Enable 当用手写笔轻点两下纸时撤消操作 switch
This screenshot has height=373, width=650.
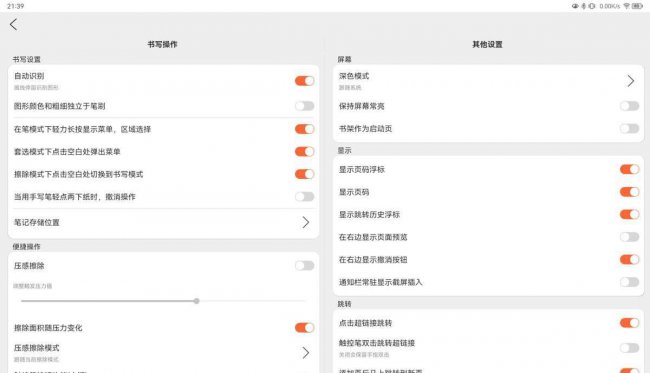[x=305, y=196]
